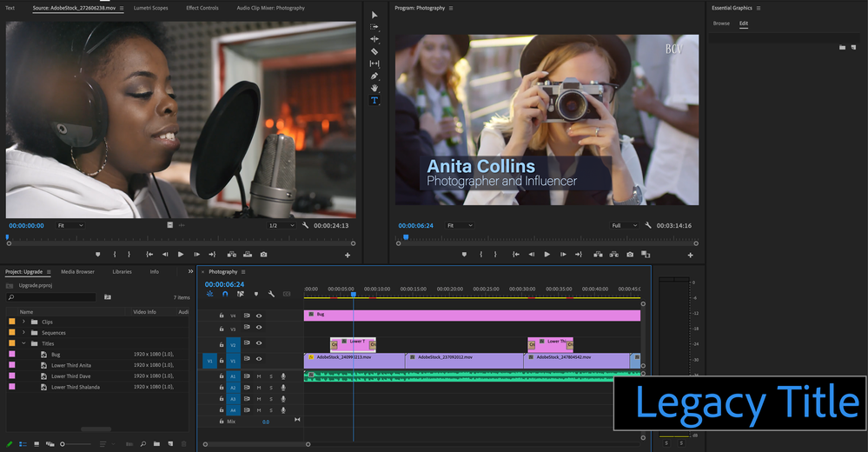Expand the Clips bin
868x452 pixels.
[x=23, y=322]
